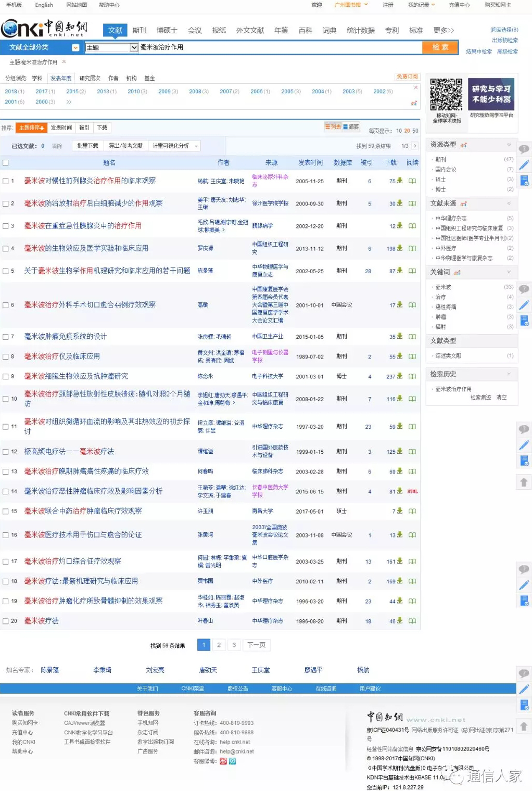The width and height of the screenshot is (532, 791).
Task: Group results by 研究层次
Action: [x=90, y=78]
